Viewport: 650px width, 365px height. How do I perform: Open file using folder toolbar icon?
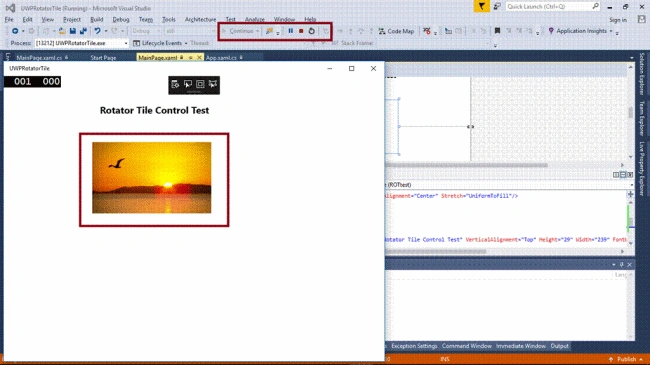pyautogui.click(x=62, y=31)
